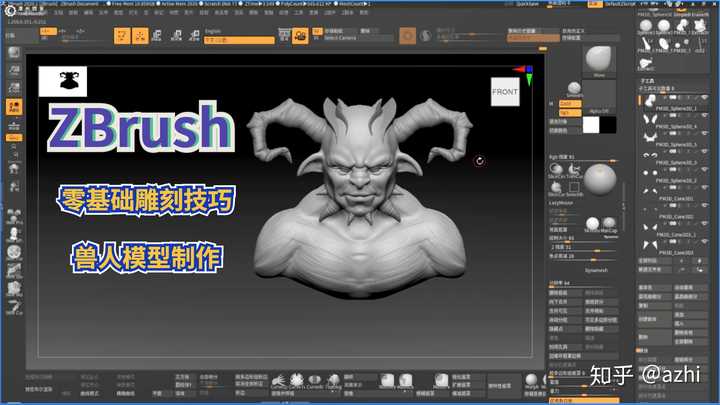720x405 pixels.
Task: Hide the PM3D_Sphere3D_4 subtool with its eye icon
Action: click(704, 116)
